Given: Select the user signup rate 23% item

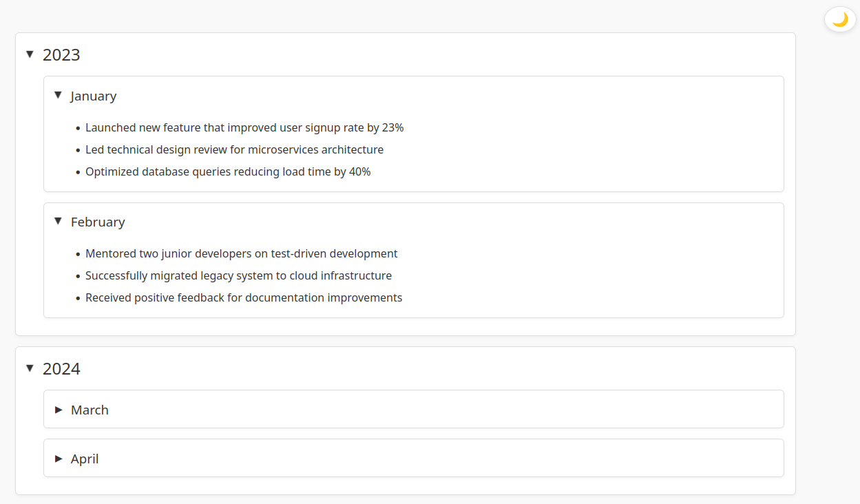Looking at the screenshot, I should [x=244, y=128].
